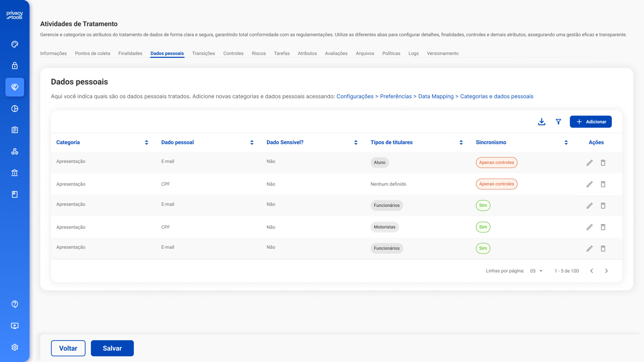Click the download/export table icon
The width and height of the screenshot is (644, 362).
541,122
